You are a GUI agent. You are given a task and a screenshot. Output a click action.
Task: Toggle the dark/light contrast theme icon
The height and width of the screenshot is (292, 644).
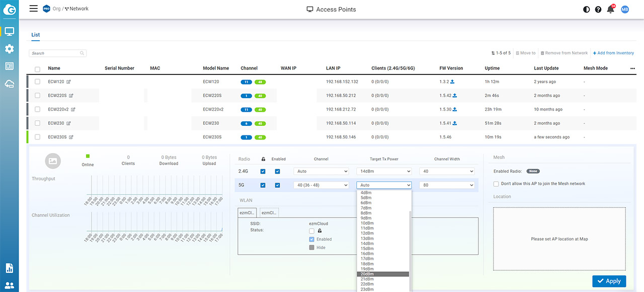[586, 10]
